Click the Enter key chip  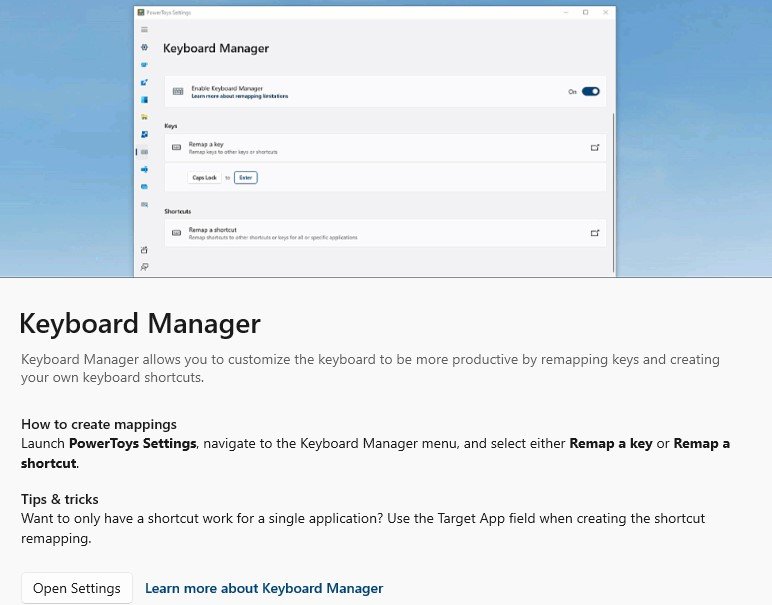tap(246, 178)
